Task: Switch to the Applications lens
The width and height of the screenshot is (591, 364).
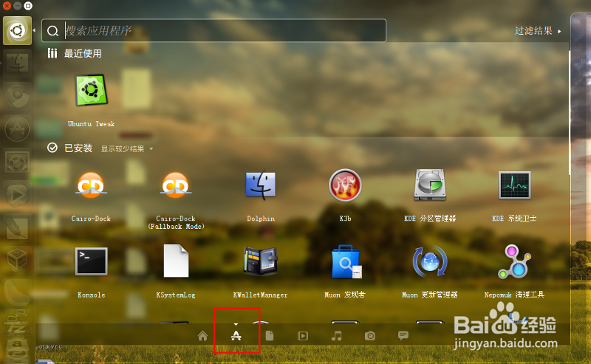Action: [236, 335]
